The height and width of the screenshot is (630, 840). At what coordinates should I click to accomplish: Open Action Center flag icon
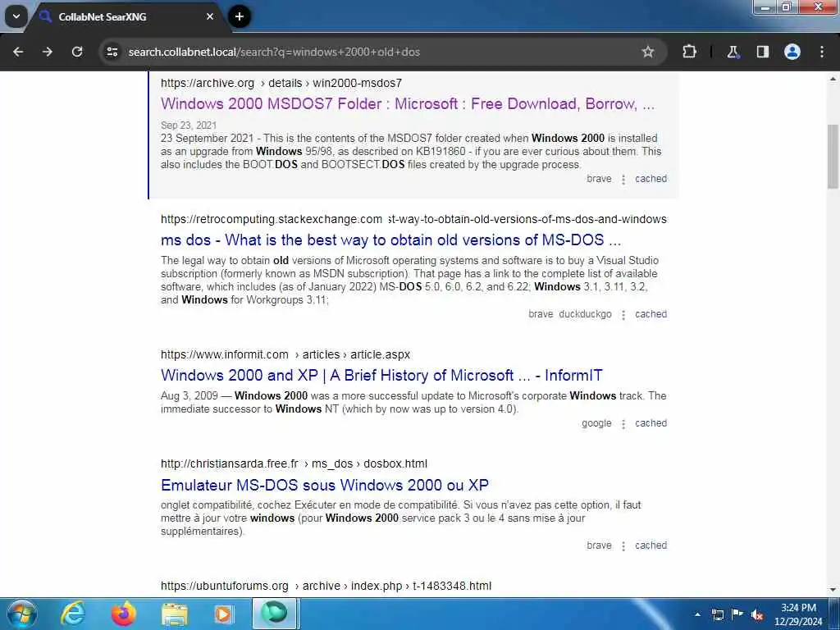(x=737, y=614)
